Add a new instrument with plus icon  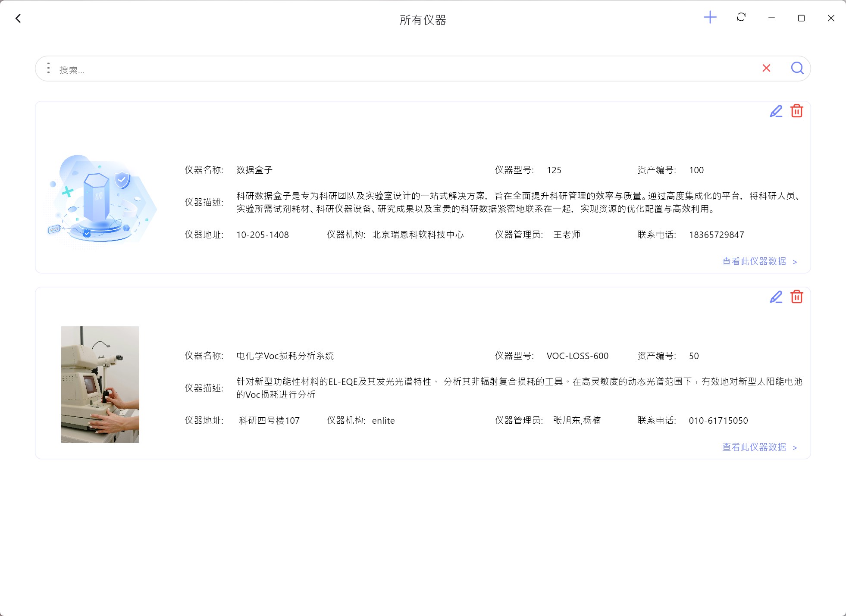[710, 18]
